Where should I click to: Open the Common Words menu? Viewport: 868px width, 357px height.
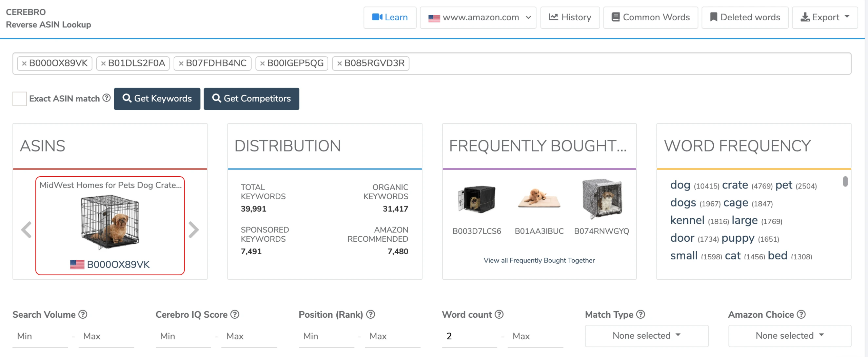pyautogui.click(x=650, y=17)
